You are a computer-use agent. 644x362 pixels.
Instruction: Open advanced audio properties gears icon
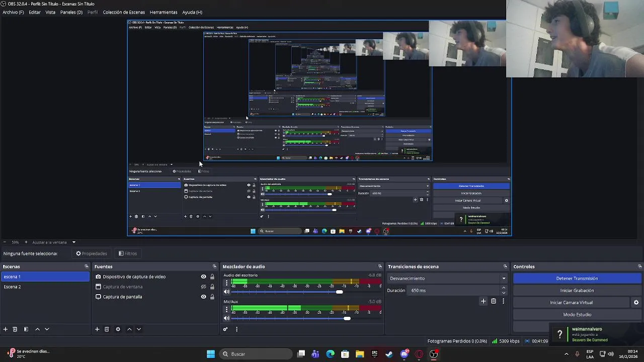(225, 329)
